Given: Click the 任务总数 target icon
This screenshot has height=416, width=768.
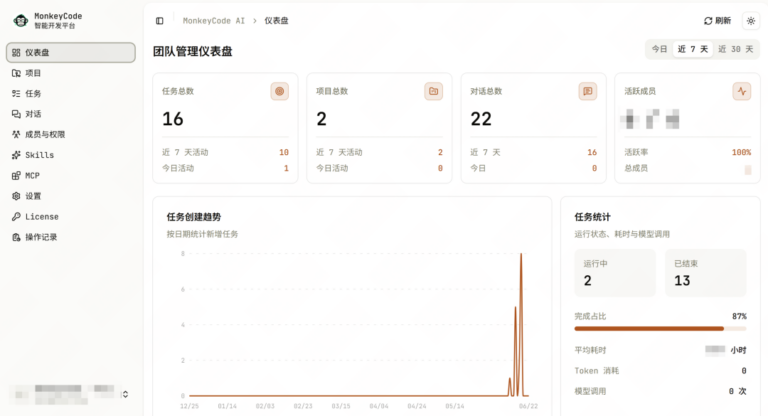Looking at the screenshot, I should [280, 91].
